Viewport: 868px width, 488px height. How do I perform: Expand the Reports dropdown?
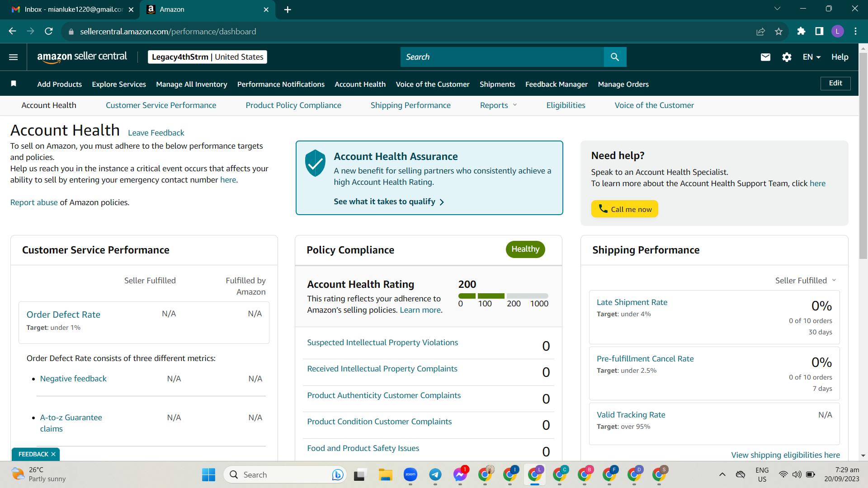coord(498,105)
